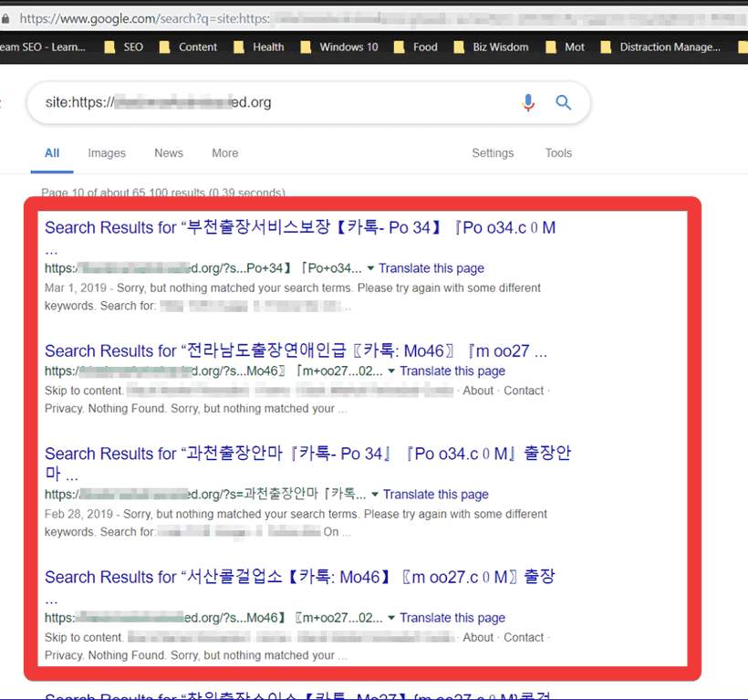The width and height of the screenshot is (748, 700).
Task: Click the padlock icon in address bar
Action: click(x=6, y=18)
